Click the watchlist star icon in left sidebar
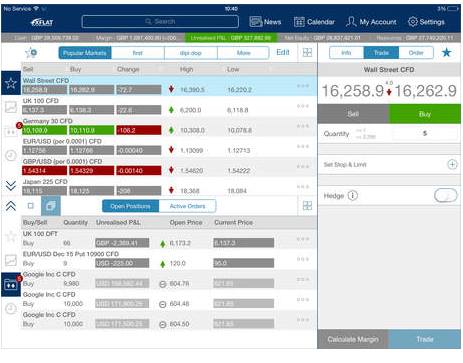Image resolution: width=463 pixels, height=363 pixels. tap(11, 83)
